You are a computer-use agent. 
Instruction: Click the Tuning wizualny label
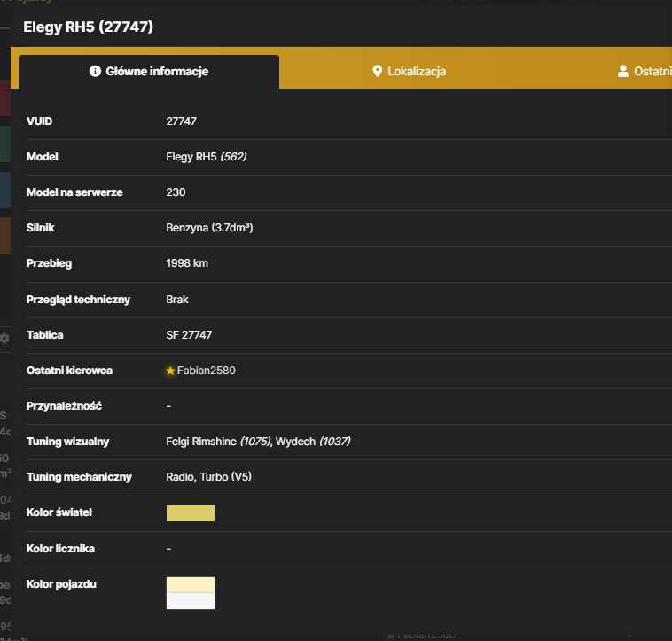pos(67,442)
